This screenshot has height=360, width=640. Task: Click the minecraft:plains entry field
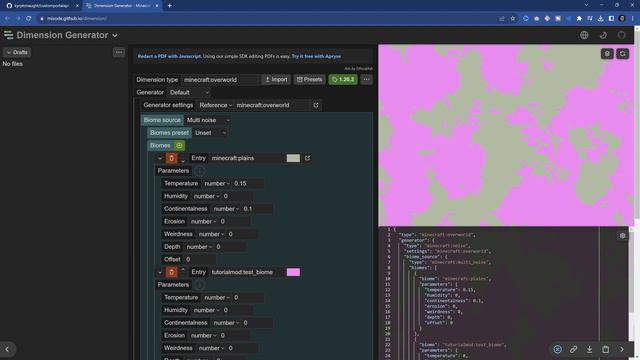(x=247, y=158)
